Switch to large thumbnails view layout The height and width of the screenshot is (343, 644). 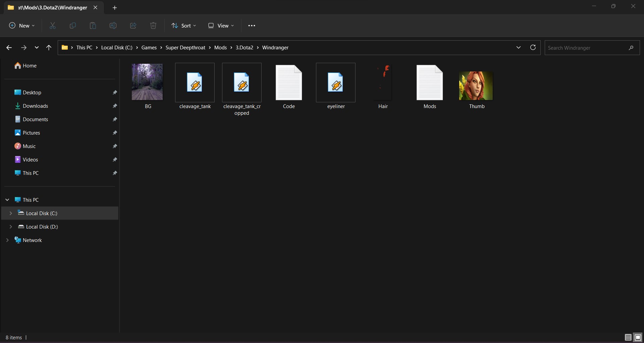[638, 337]
